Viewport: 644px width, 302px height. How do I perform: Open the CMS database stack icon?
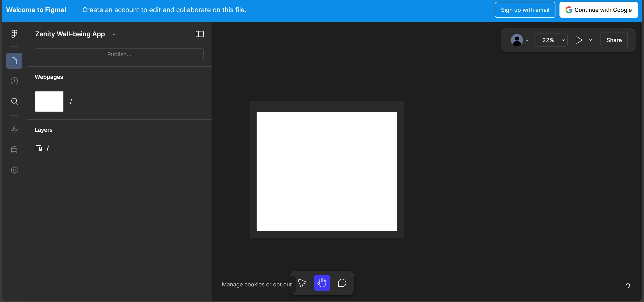14,150
